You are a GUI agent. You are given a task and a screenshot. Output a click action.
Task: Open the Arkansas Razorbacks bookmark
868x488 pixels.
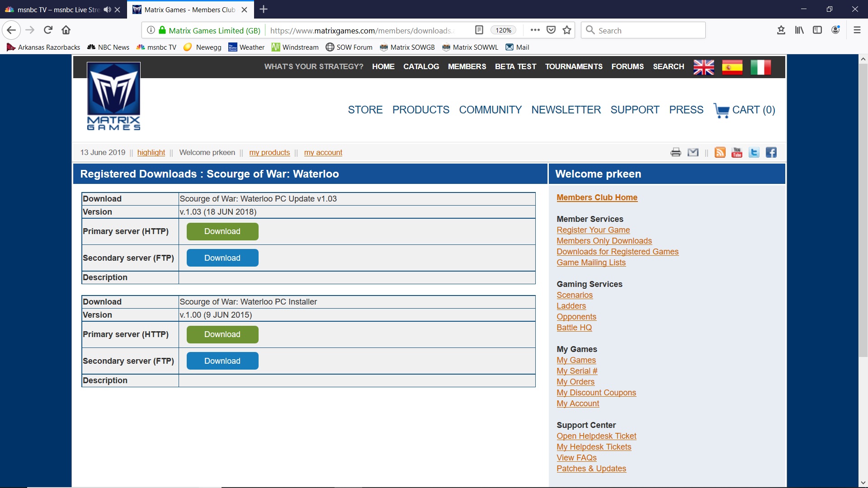point(43,47)
